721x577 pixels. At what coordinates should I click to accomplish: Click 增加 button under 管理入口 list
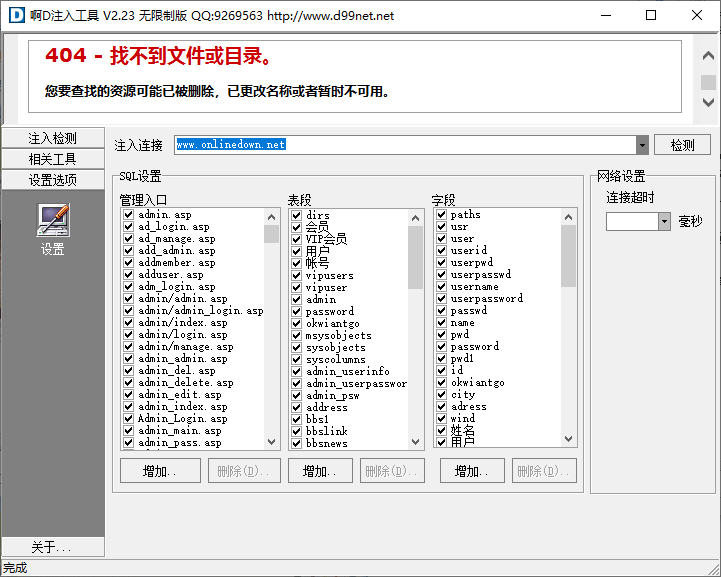point(160,471)
